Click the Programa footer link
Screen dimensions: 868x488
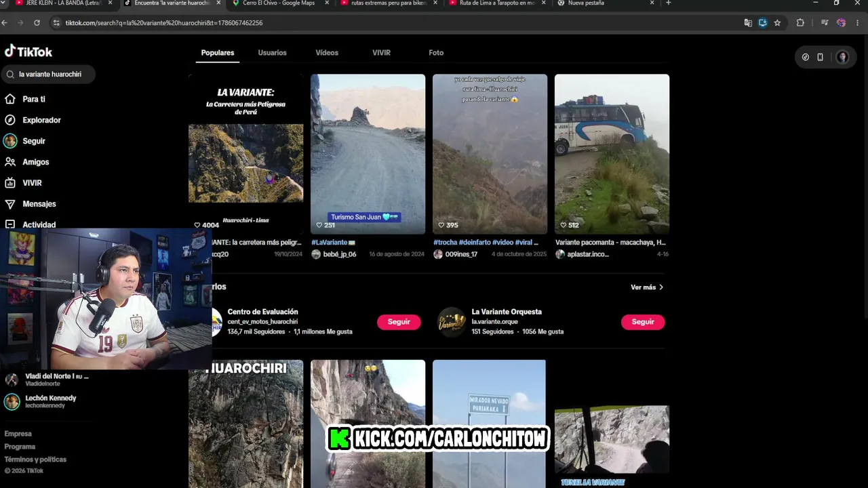coord(20,447)
